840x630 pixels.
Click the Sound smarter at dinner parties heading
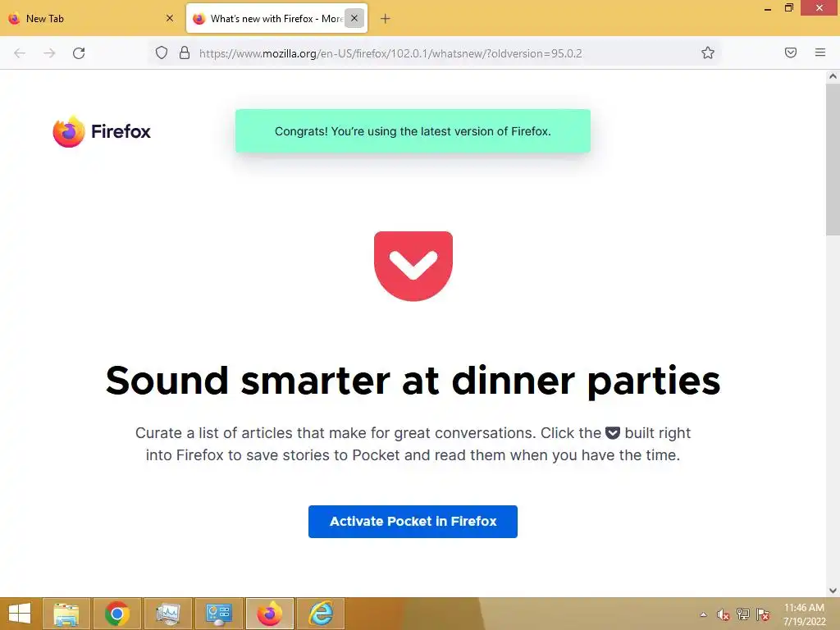(x=413, y=381)
